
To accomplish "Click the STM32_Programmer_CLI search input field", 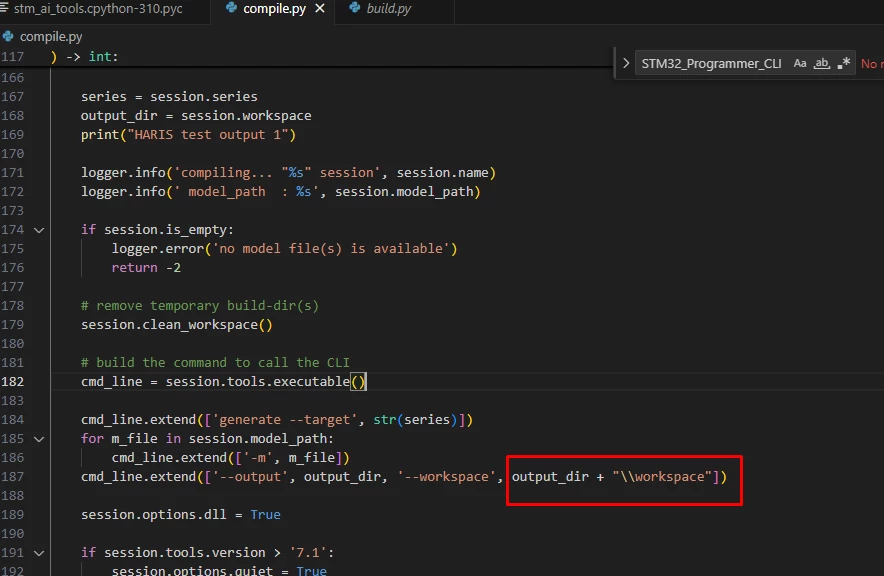I will point(713,64).
